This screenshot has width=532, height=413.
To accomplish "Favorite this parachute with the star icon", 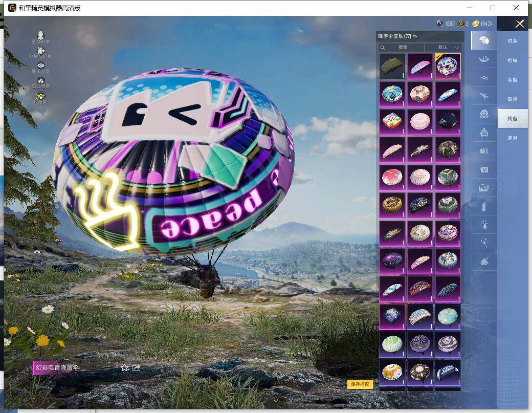I will click(x=125, y=367).
